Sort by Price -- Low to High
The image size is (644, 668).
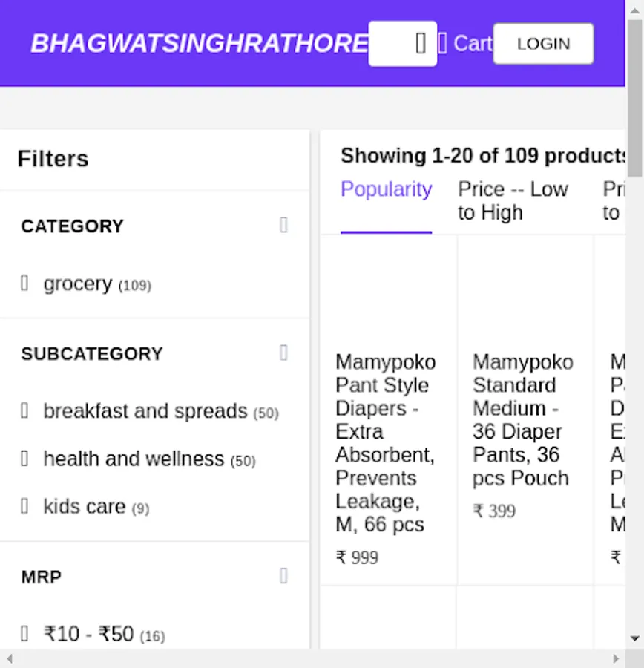(x=513, y=200)
